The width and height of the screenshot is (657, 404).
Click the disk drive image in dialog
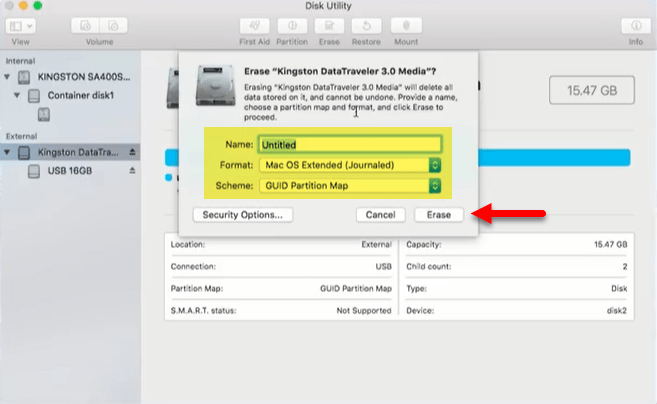tap(215, 85)
